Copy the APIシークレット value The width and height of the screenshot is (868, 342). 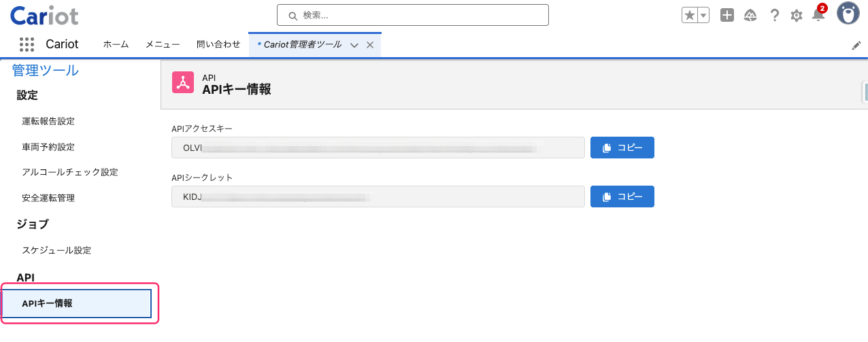click(622, 196)
